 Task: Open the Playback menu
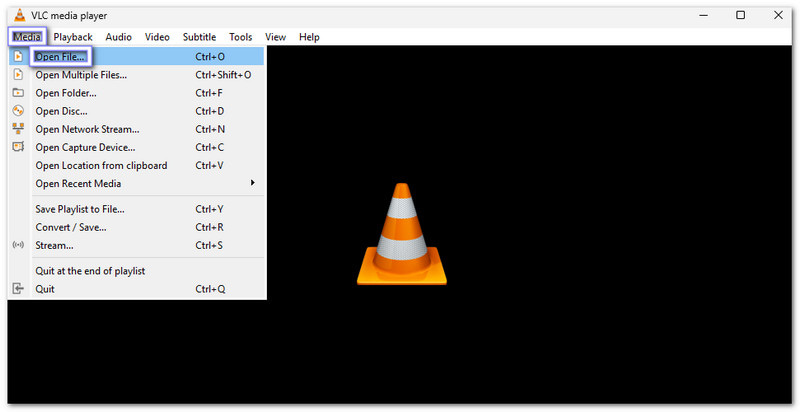click(73, 37)
